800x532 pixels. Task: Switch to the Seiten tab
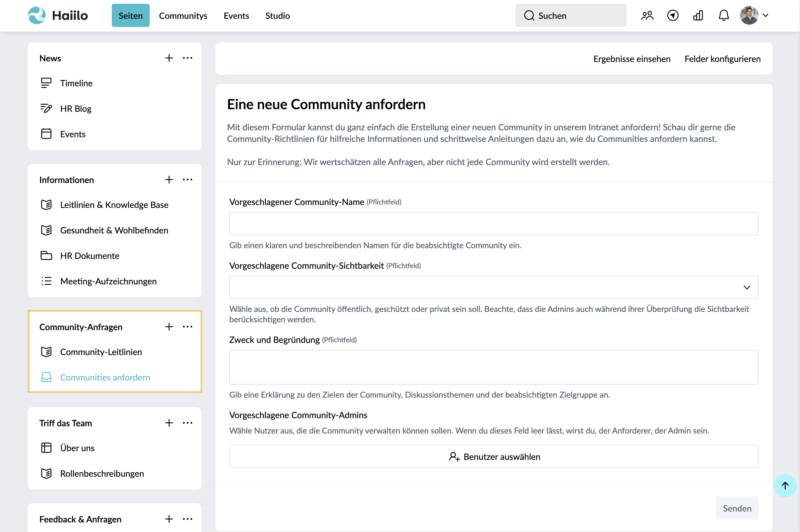(x=131, y=16)
